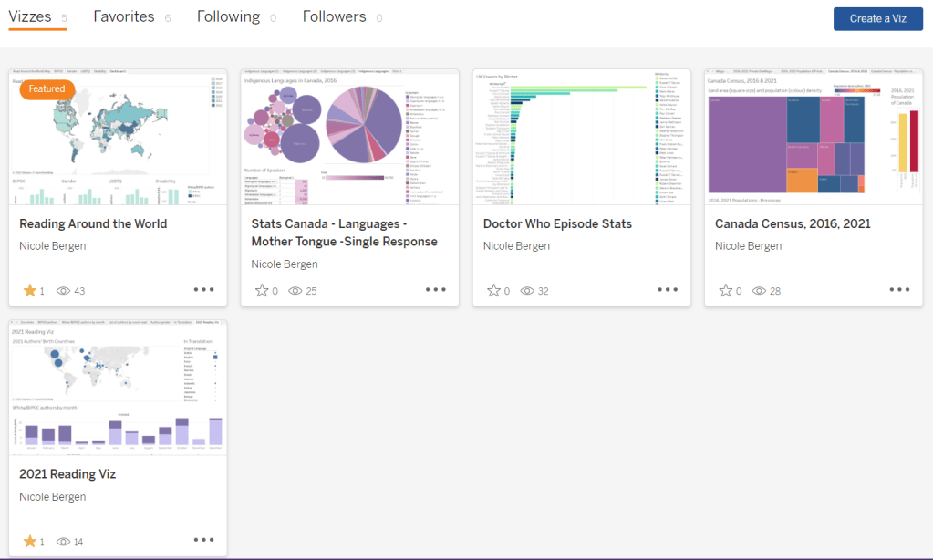This screenshot has height=560, width=933.
Task: Click the Create a Viz button
Action: pos(877,18)
